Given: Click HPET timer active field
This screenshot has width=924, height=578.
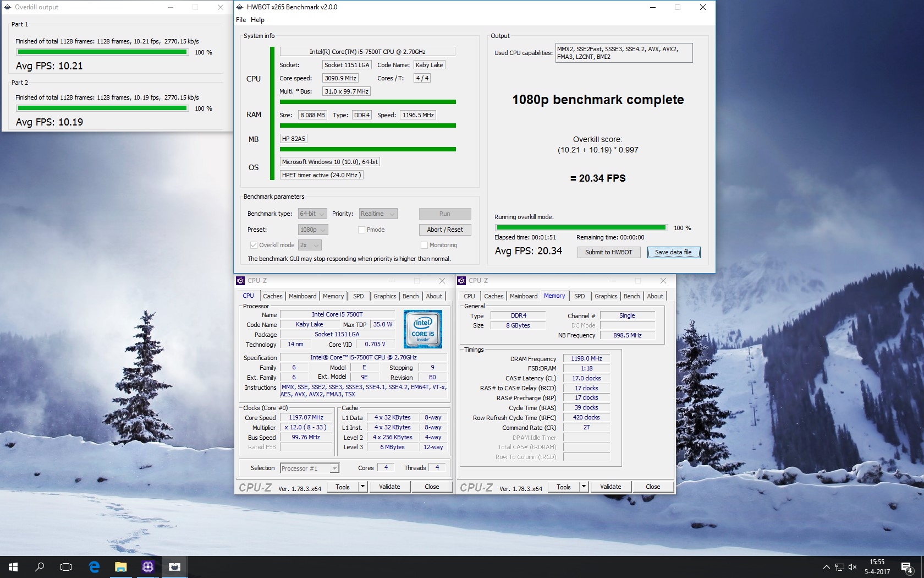Looking at the screenshot, I should 321,175.
